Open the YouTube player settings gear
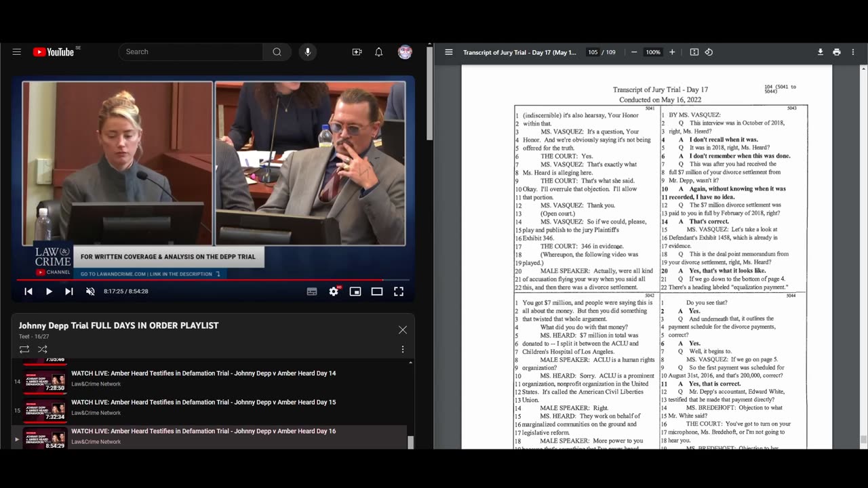868x488 pixels. point(334,291)
